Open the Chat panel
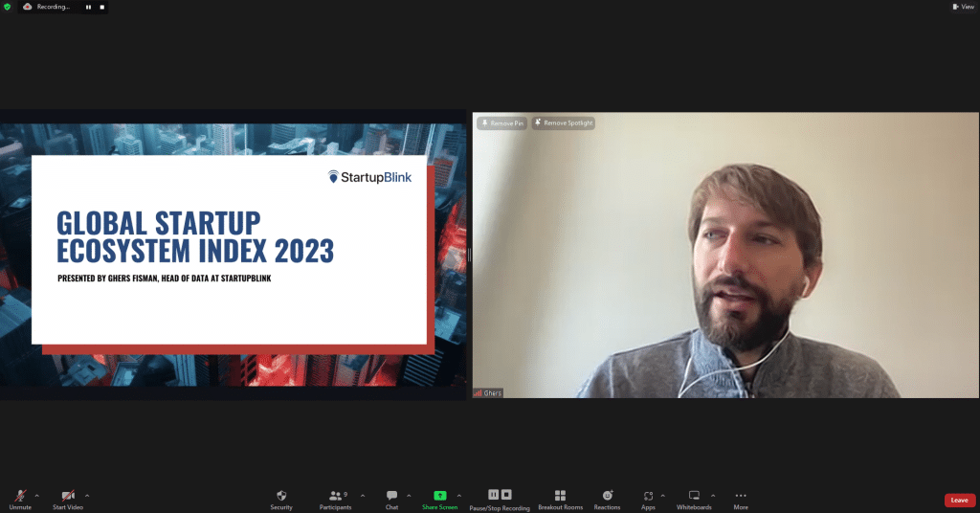This screenshot has width=980, height=513. (391, 500)
